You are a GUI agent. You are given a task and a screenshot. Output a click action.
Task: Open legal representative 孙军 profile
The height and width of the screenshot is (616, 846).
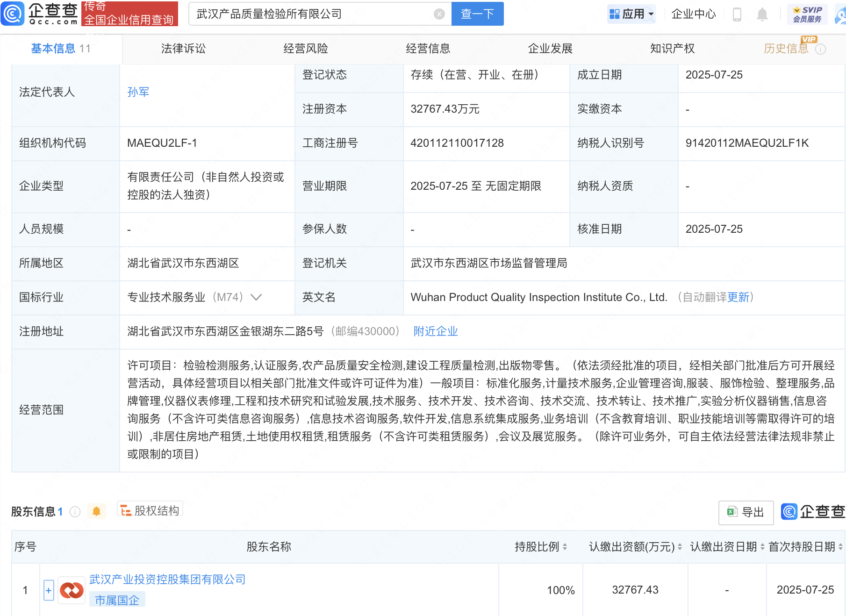point(138,92)
